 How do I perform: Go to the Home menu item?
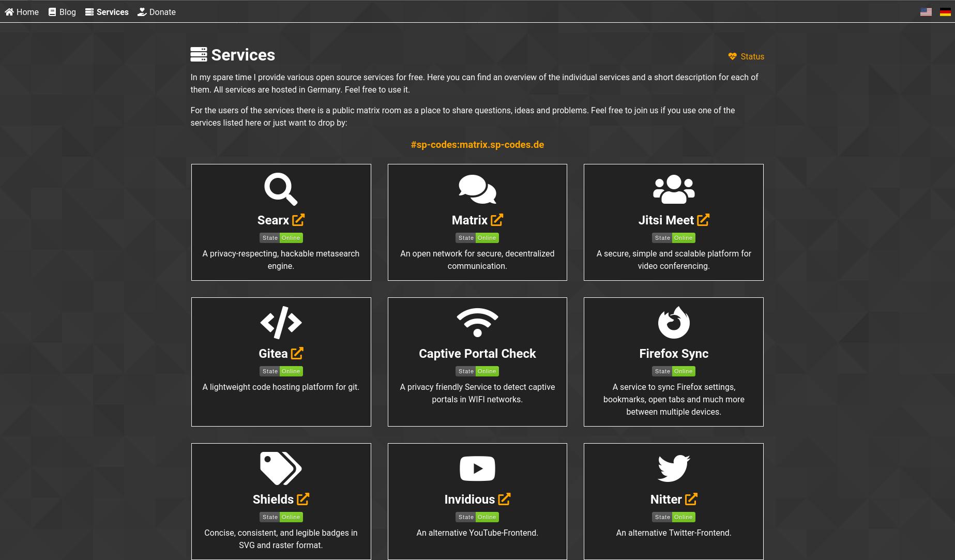(x=22, y=12)
